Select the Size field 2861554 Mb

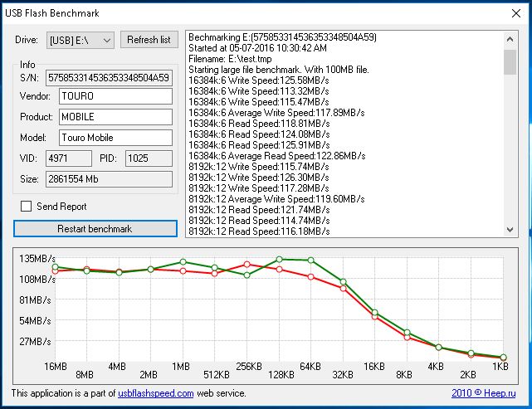pos(109,178)
